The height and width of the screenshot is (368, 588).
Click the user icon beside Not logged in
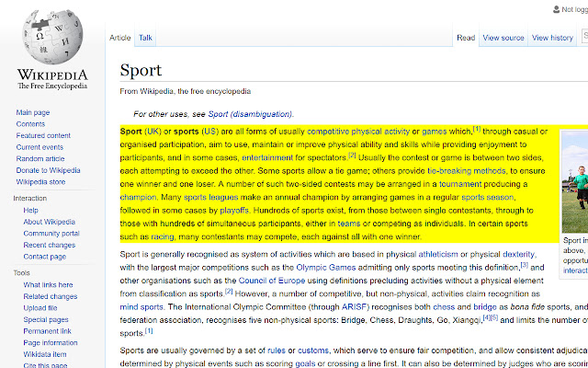pos(556,9)
